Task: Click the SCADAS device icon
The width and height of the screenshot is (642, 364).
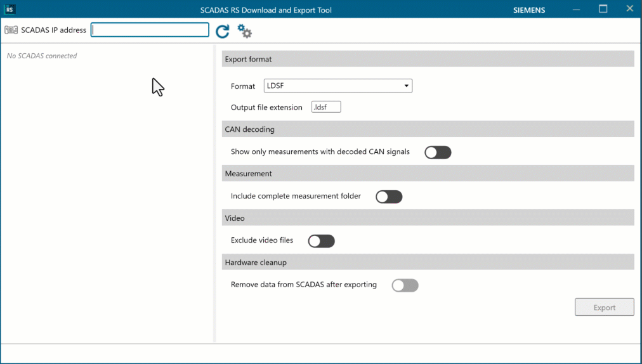Action: click(x=11, y=30)
